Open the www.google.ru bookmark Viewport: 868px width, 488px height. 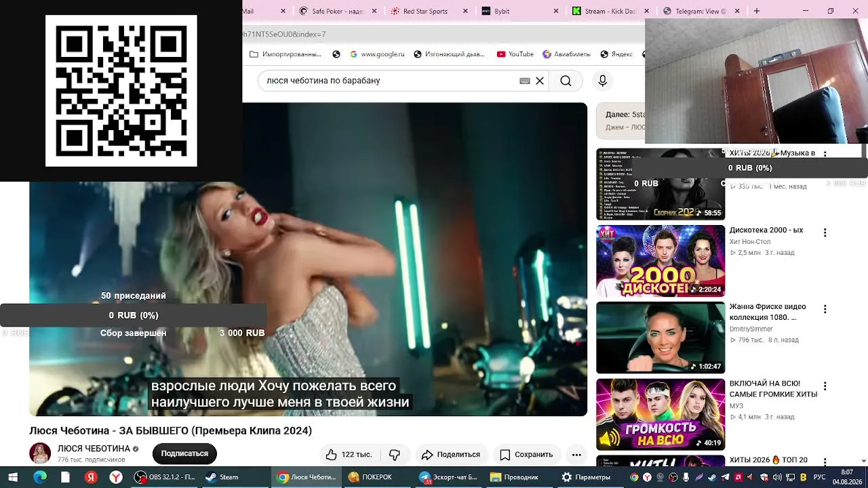(x=377, y=54)
